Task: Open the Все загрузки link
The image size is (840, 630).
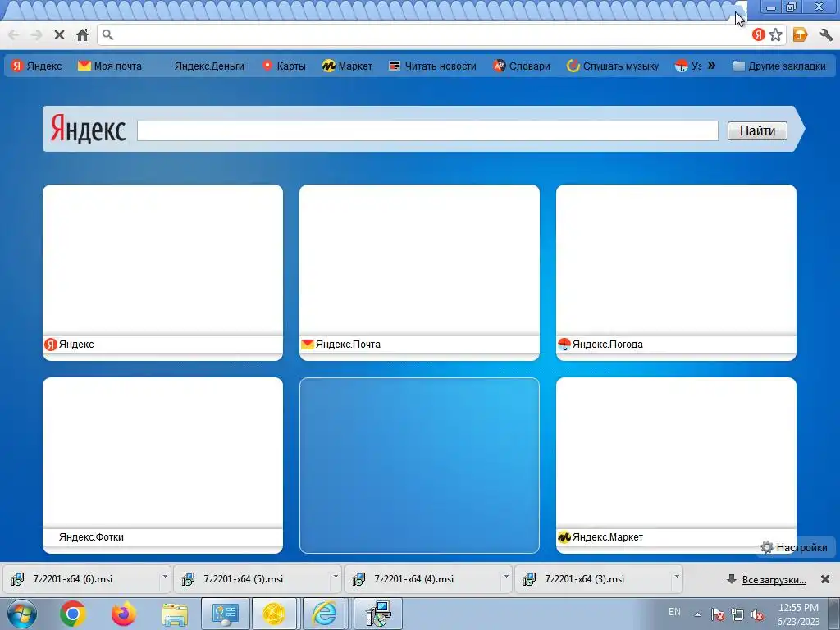Action: (774, 580)
